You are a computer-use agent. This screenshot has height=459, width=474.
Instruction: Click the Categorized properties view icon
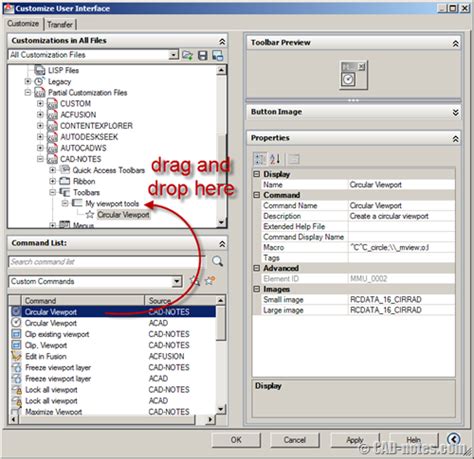point(260,159)
